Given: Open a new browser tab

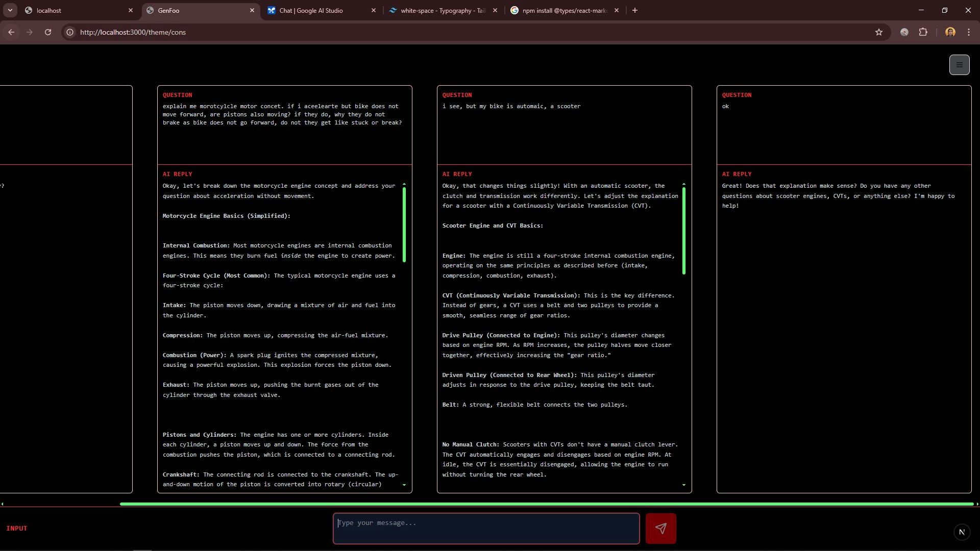Looking at the screenshot, I should tap(634, 10).
